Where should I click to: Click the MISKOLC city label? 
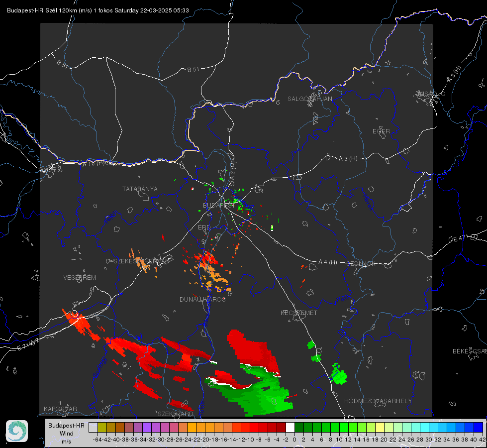431,94
